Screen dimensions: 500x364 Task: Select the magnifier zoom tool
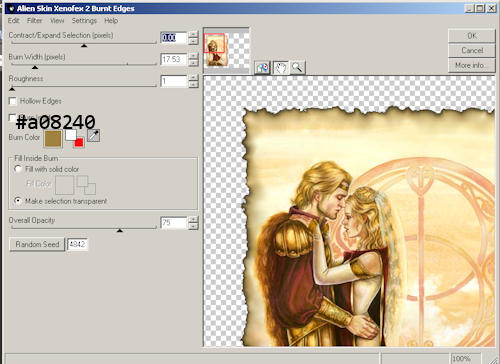coord(297,68)
